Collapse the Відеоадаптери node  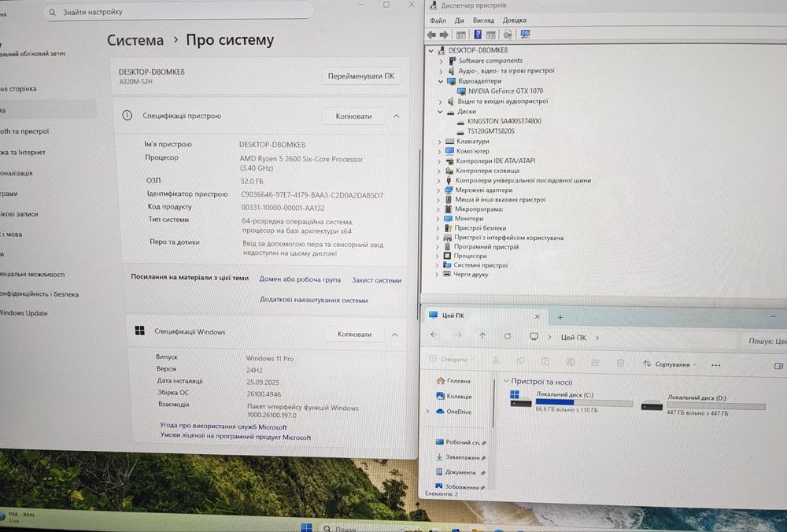[441, 81]
